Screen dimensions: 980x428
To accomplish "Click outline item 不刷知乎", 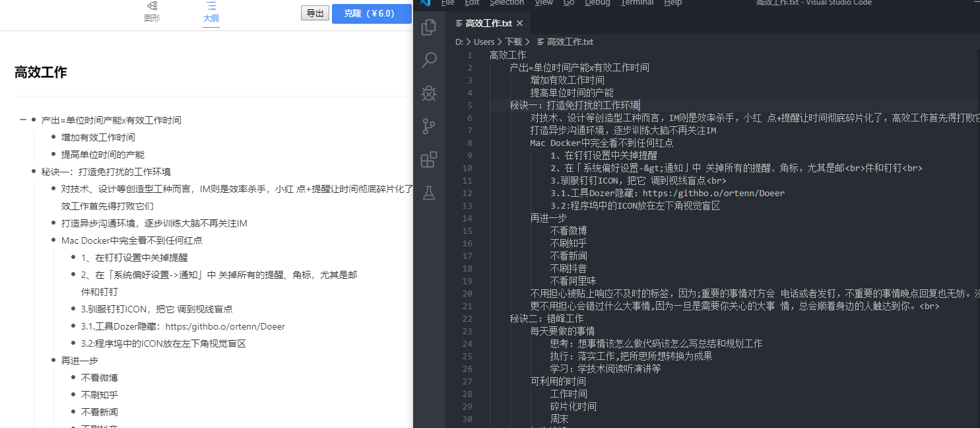I will [x=100, y=395].
